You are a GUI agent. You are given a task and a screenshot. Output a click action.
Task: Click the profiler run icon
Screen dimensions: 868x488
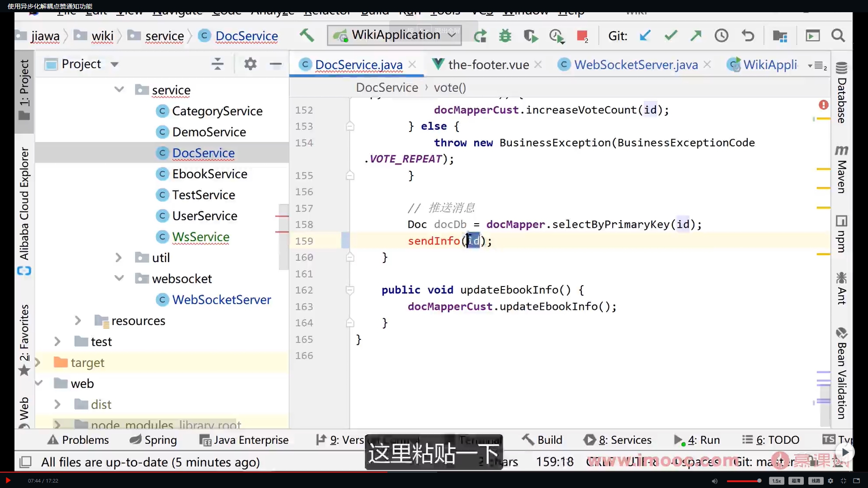pyautogui.click(x=557, y=36)
